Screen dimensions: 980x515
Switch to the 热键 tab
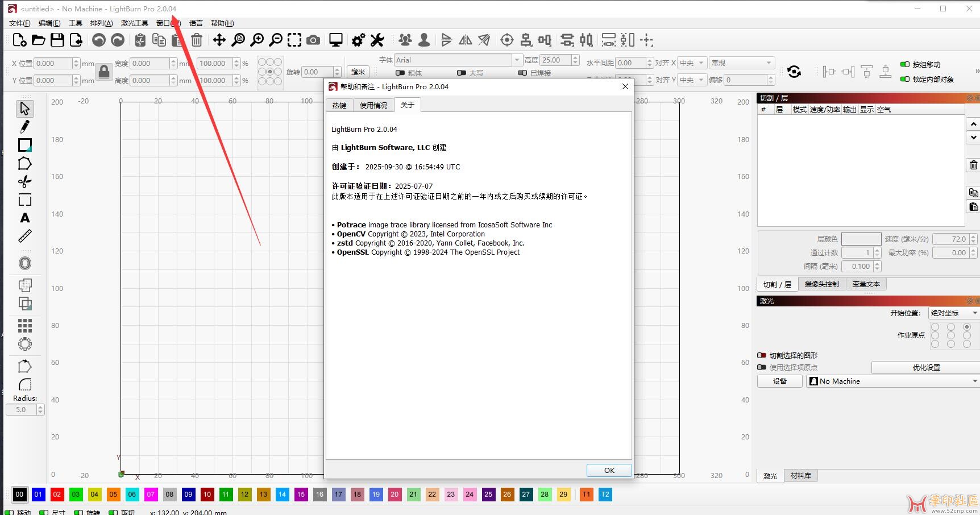click(x=339, y=105)
